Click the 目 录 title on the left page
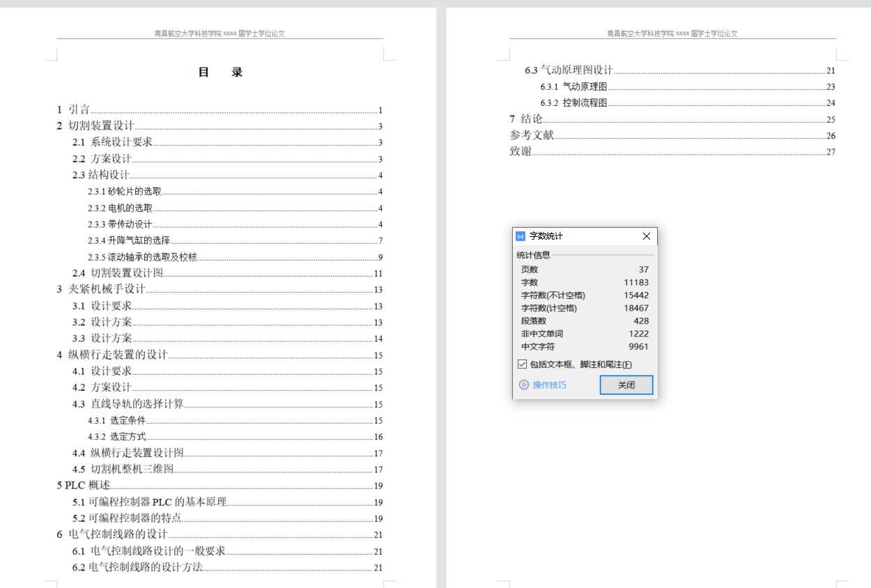 pos(220,72)
